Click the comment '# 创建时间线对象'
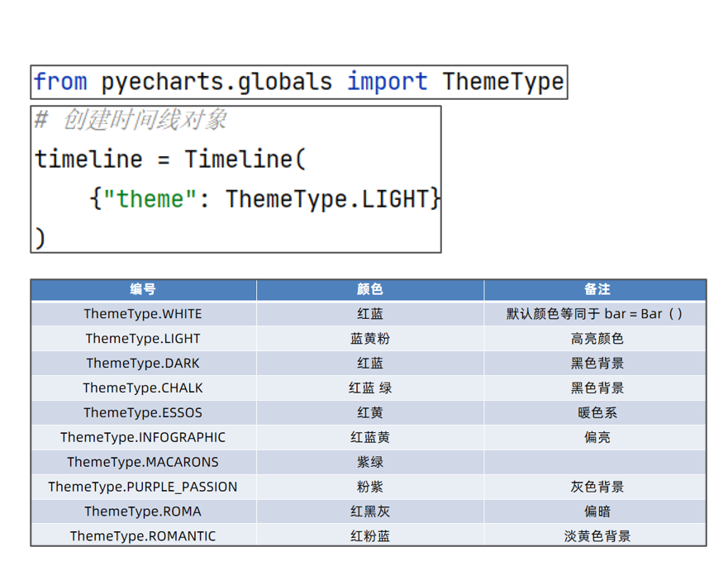 click(x=131, y=120)
